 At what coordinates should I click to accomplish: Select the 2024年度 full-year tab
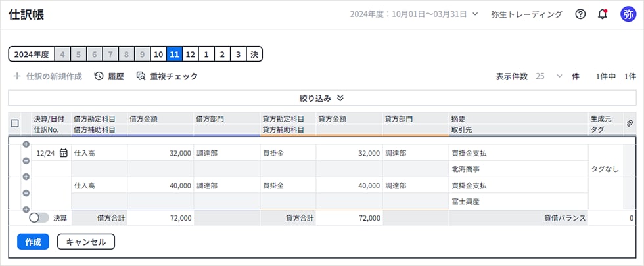click(x=31, y=54)
